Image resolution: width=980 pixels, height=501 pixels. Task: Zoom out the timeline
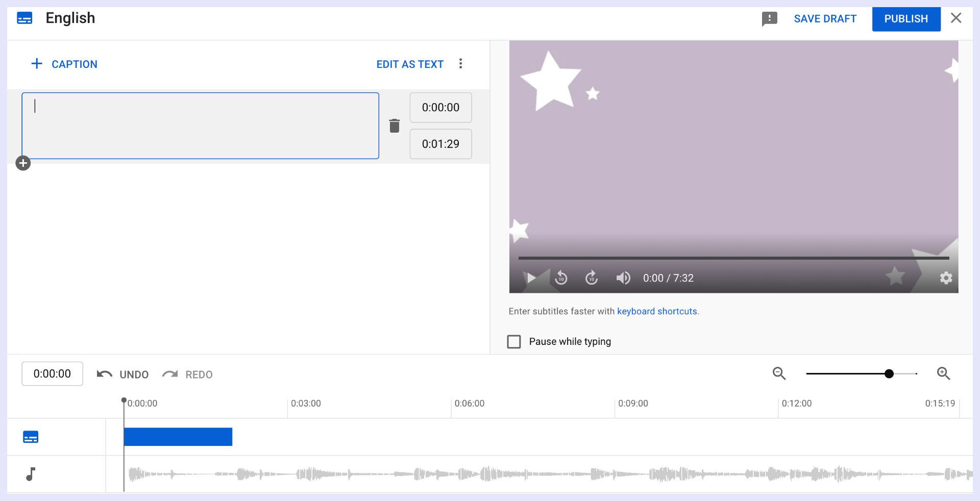pos(779,373)
